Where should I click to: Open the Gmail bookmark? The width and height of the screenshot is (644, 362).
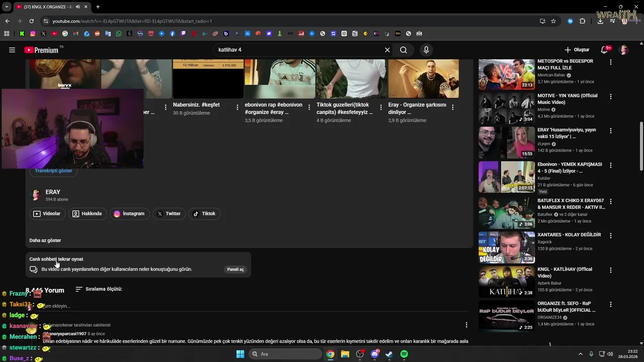(76, 34)
